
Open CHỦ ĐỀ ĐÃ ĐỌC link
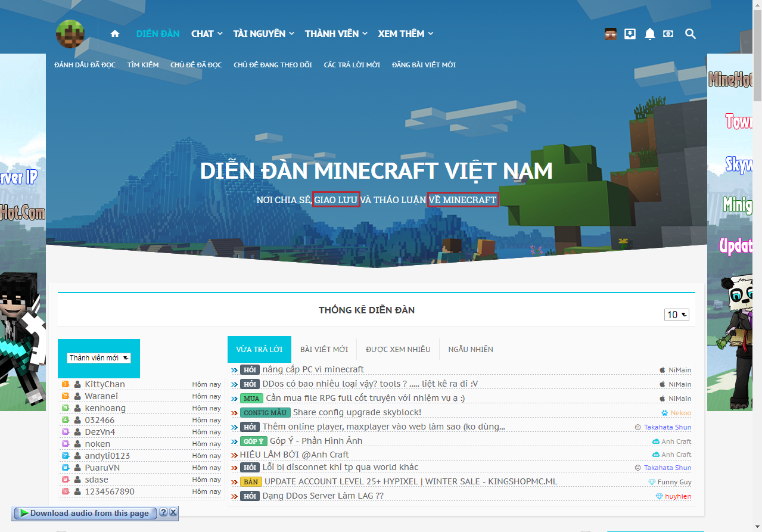tap(196, 65)
